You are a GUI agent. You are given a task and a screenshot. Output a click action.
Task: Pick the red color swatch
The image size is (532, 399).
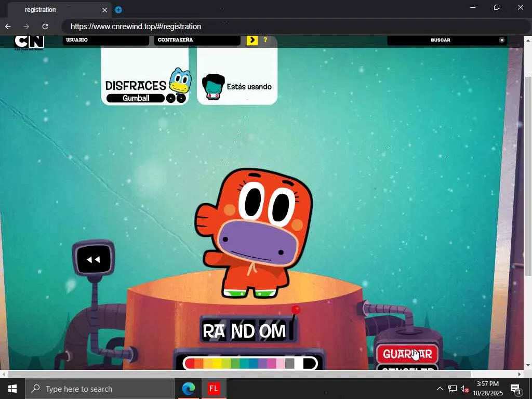[189, 363]
